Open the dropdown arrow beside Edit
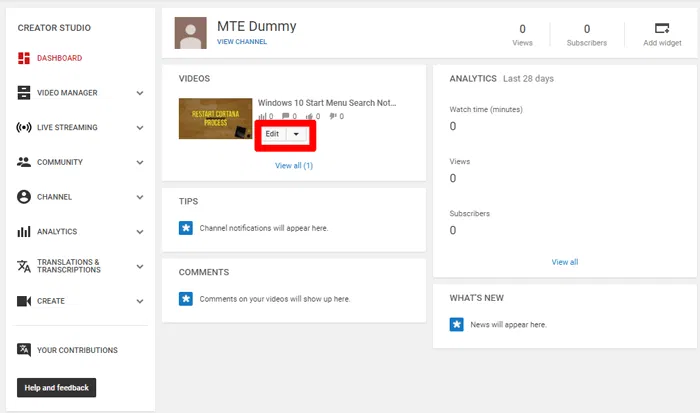 click(x=296, y=134)
